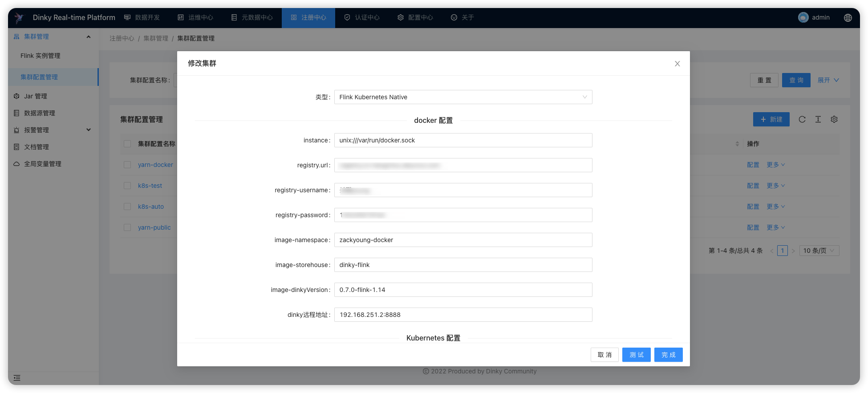Click the 全局变量管理 cloud icon
Viewport: 868px width, 393px height.
point(16,164)
